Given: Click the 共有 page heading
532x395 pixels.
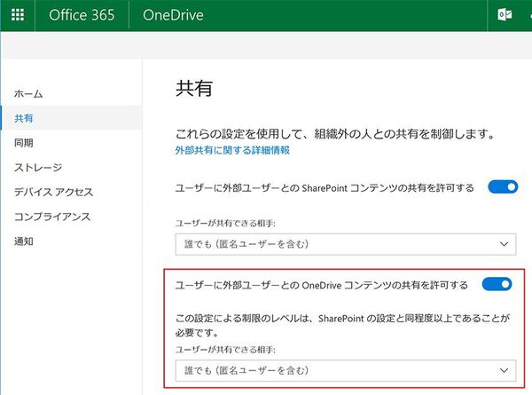Looking at the screenshot, I should click(194, 88).
